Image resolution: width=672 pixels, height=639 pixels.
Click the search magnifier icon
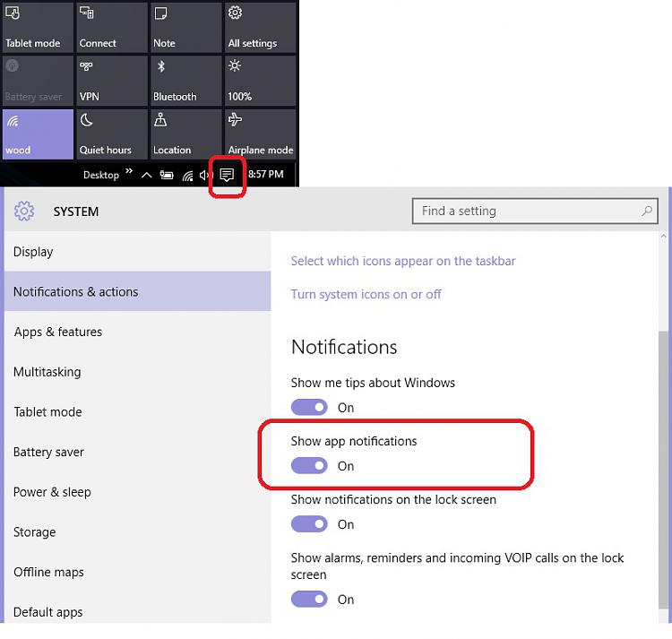point(647,211)
